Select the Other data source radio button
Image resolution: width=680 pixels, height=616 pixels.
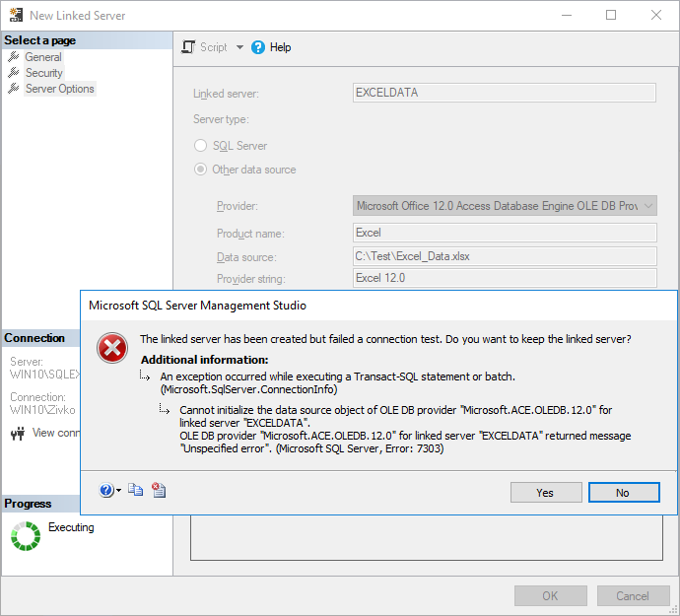tap(200, 170)
